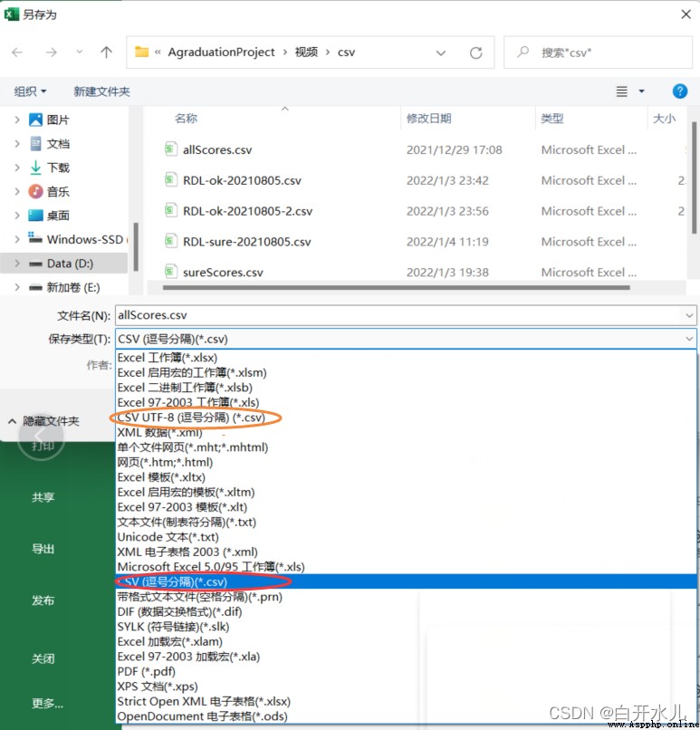Select the RDL-sure-20210805.csv file
The height and width of the screenshot is (730, 700).
[246, 242]
